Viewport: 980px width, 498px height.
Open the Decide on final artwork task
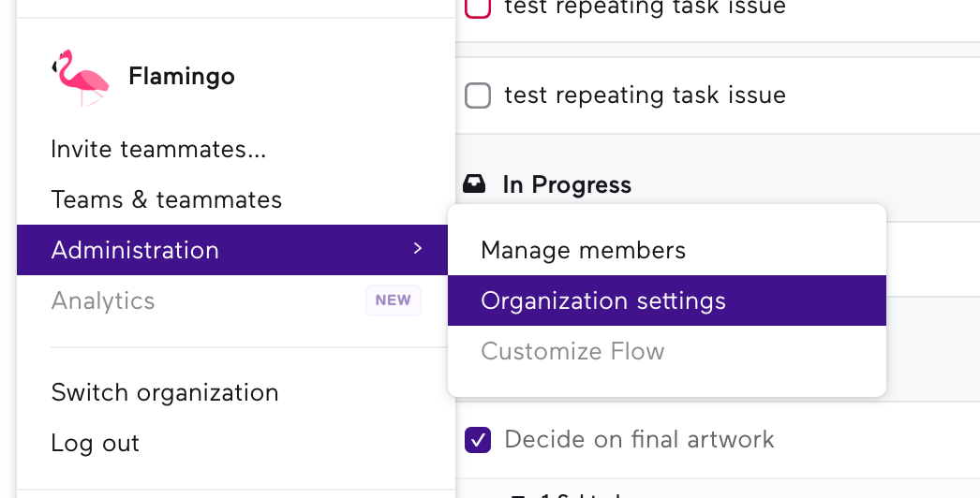tap(639, 439)
